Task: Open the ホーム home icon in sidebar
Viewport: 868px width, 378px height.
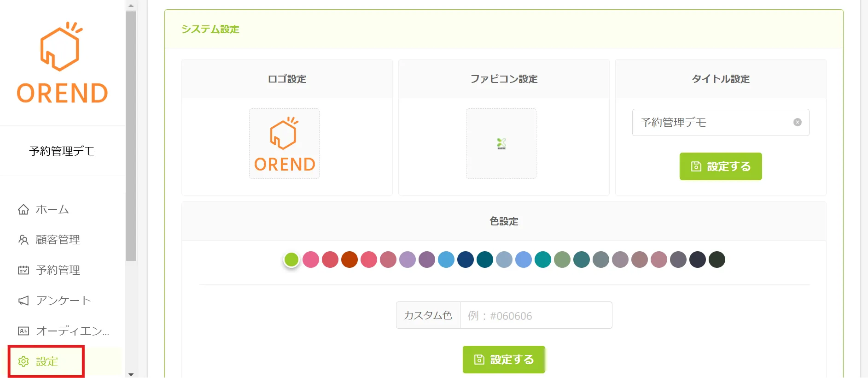Action: [23, 209]
